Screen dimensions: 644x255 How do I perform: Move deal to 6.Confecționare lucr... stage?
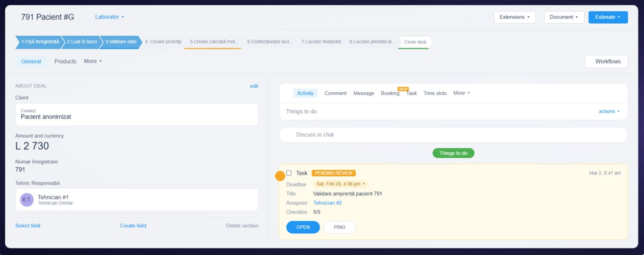click(x=270, y=42)
